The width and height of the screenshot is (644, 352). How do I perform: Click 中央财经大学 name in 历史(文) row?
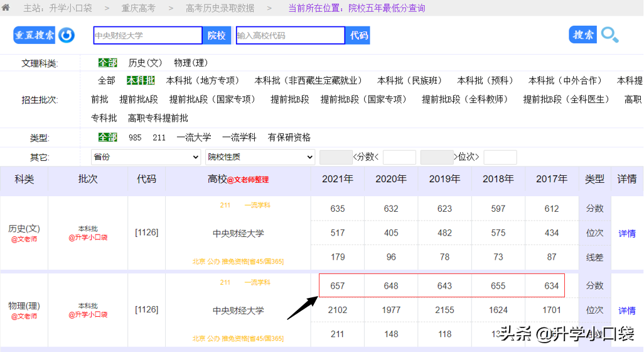coord(239,234)
